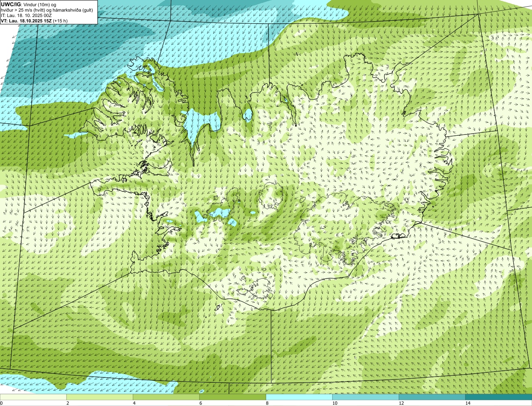Click the palest 0–2 m/s legend color segment

[x=33, y=397]
